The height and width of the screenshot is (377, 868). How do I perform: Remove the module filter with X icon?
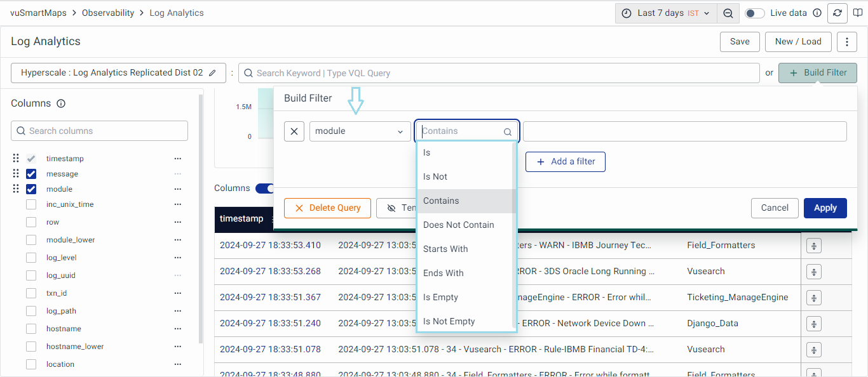pos(294,131)
